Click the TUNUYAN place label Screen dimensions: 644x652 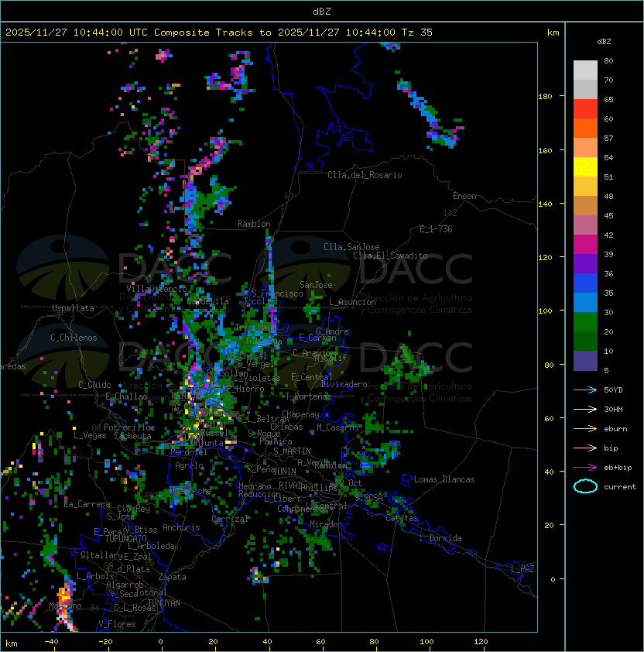pyautogui.click(x=164, y=603)
